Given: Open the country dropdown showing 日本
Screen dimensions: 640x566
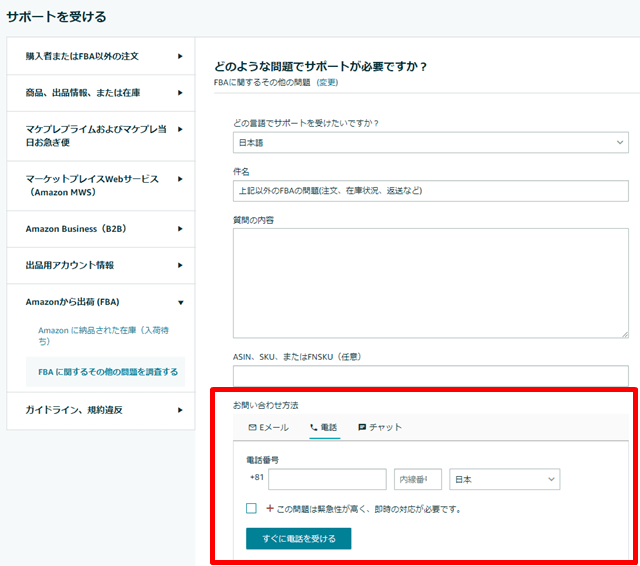Looking at the screenshot, I should point(504,480).
